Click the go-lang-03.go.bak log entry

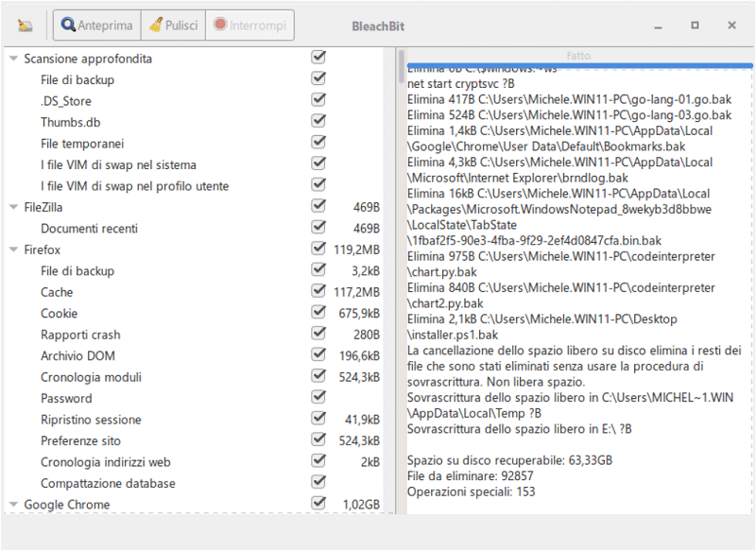pos(570,115)
